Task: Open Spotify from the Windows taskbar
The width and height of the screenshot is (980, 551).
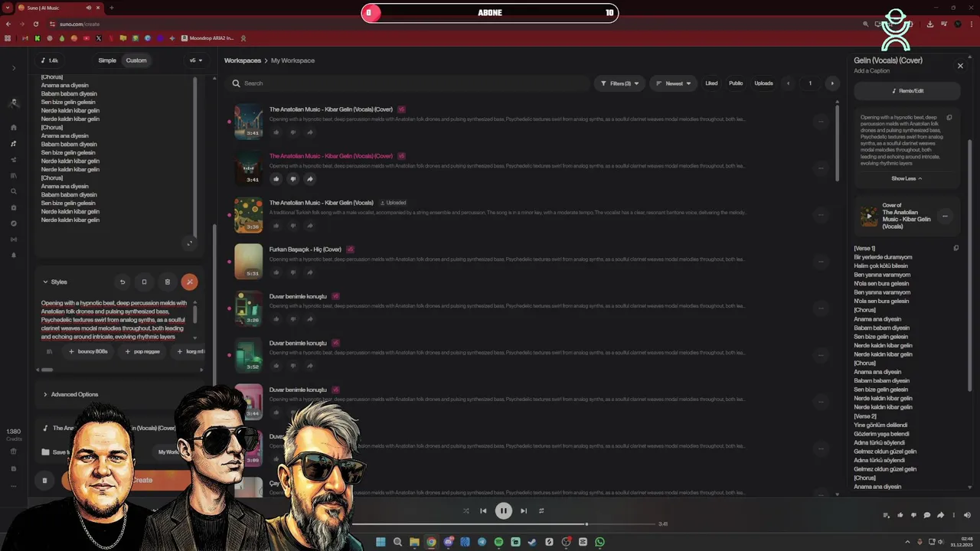Action: point(498,542)
